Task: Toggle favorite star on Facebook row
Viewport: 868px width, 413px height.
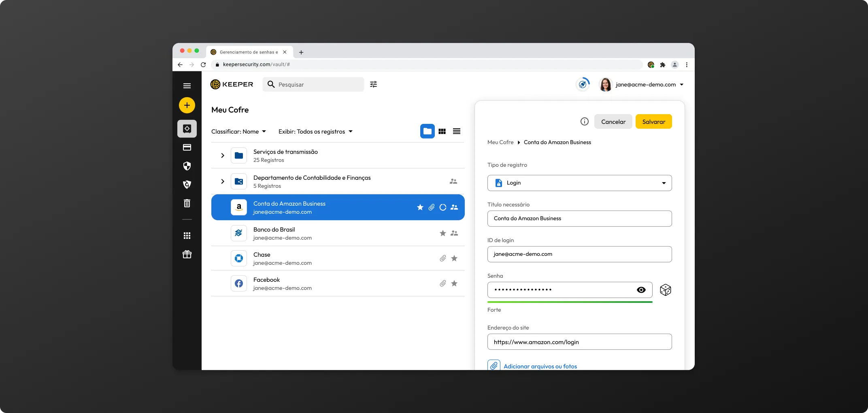Action: [454, 283]
